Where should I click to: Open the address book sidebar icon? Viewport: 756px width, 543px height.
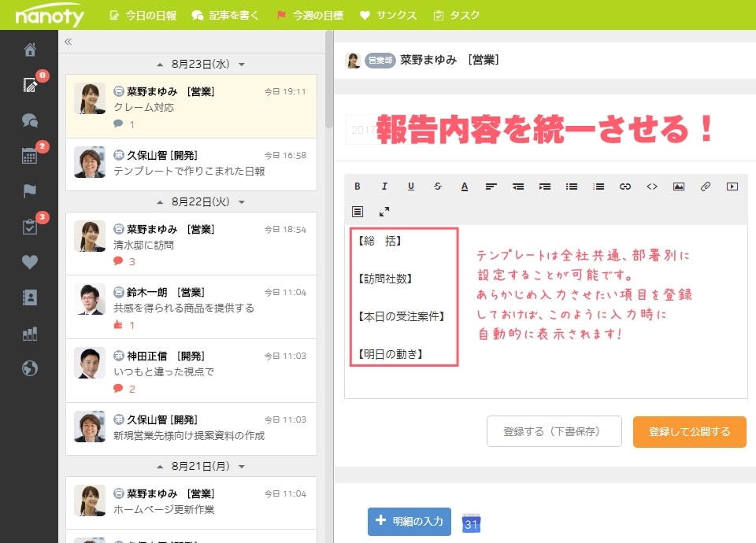coord(30,297)
